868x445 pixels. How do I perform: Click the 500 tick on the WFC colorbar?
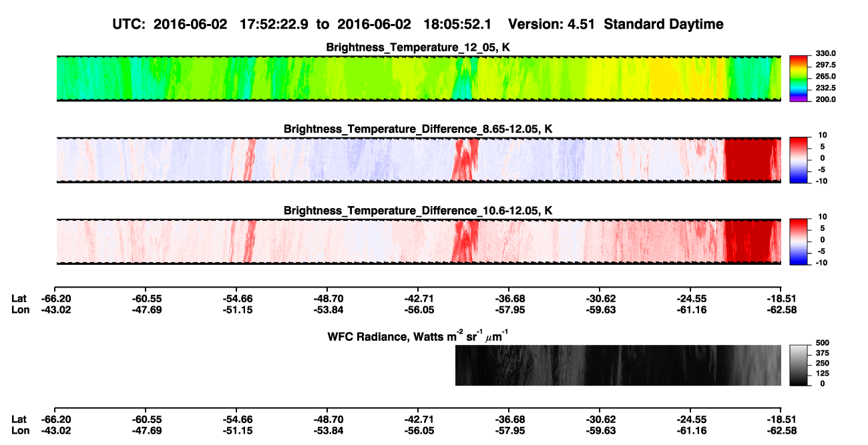pos(822,342)
